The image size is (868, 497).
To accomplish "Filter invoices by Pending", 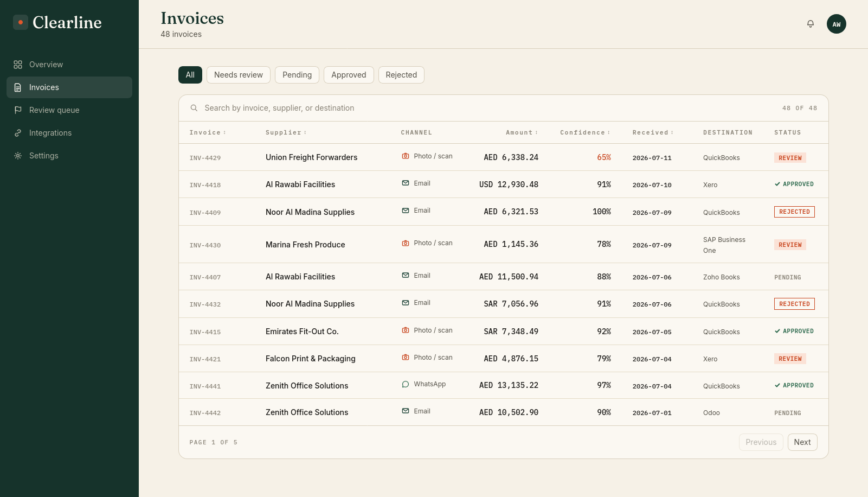I will pos(297,75).
